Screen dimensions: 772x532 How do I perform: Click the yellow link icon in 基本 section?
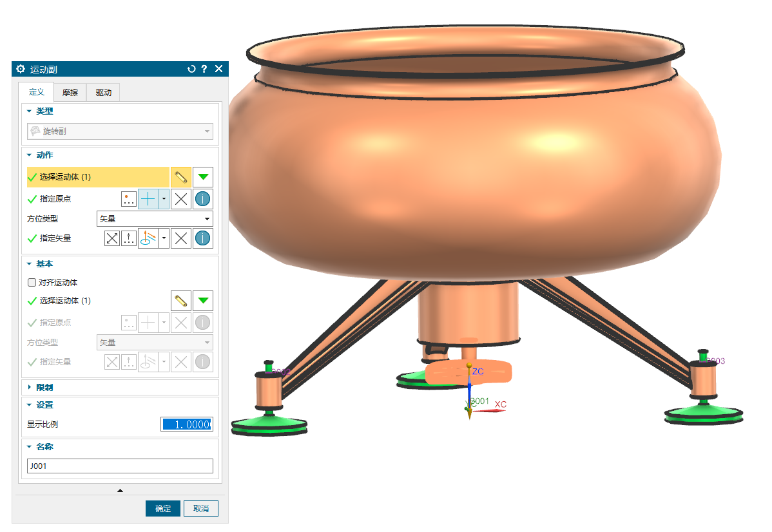click(x=181, y=301)
